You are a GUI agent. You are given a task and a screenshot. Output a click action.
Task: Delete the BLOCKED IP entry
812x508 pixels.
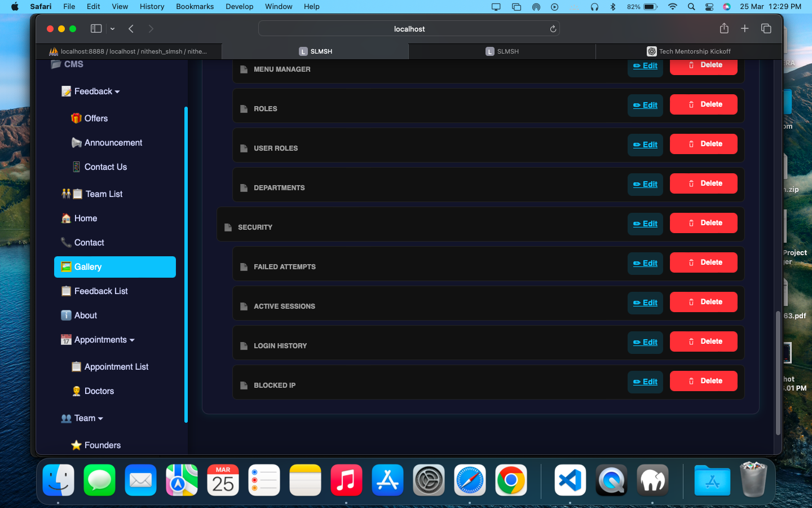click(704, 381)
